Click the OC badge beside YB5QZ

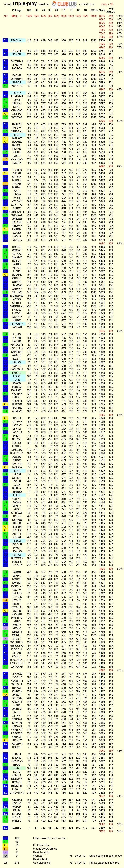tap(5, 628)
